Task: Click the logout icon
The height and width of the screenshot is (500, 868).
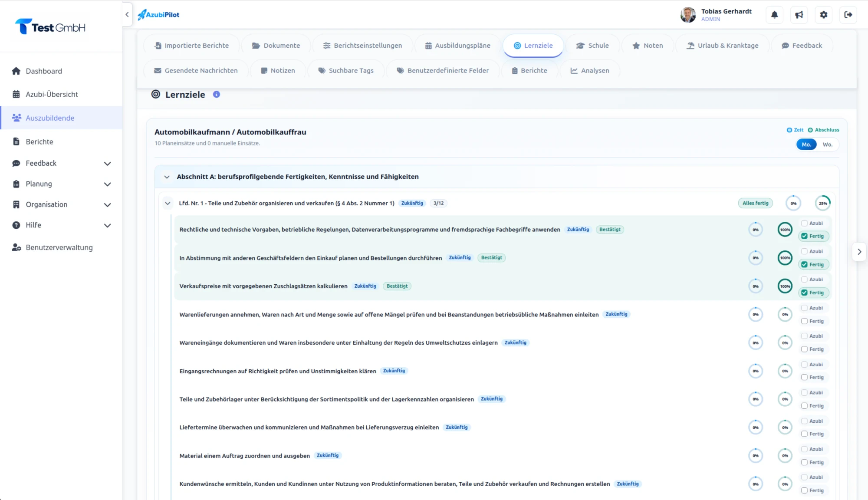Action: 848,15
